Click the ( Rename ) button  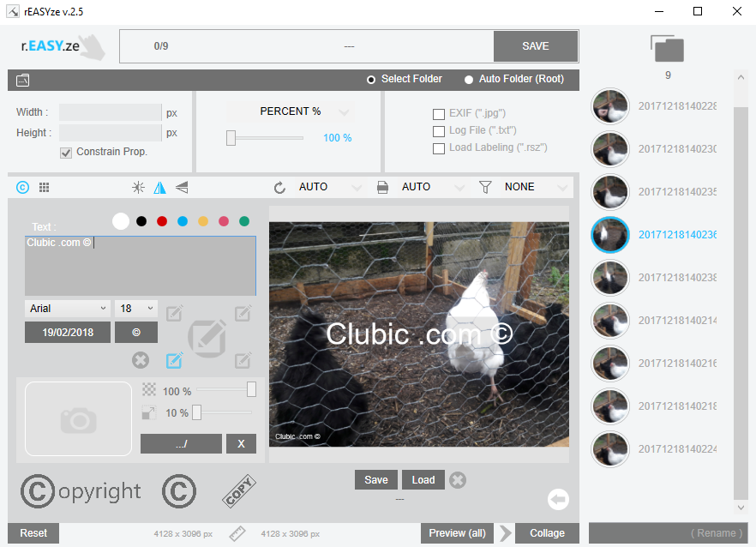point(668,533)
